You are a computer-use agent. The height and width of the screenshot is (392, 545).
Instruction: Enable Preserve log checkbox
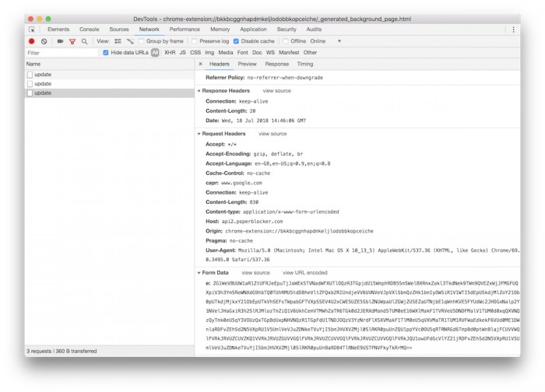coord(195,41)
